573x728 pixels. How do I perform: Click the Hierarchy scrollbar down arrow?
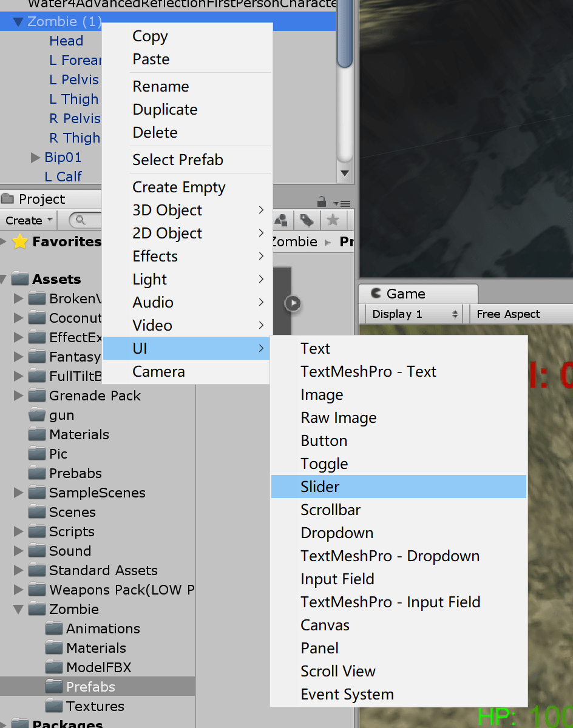[345, 174]
